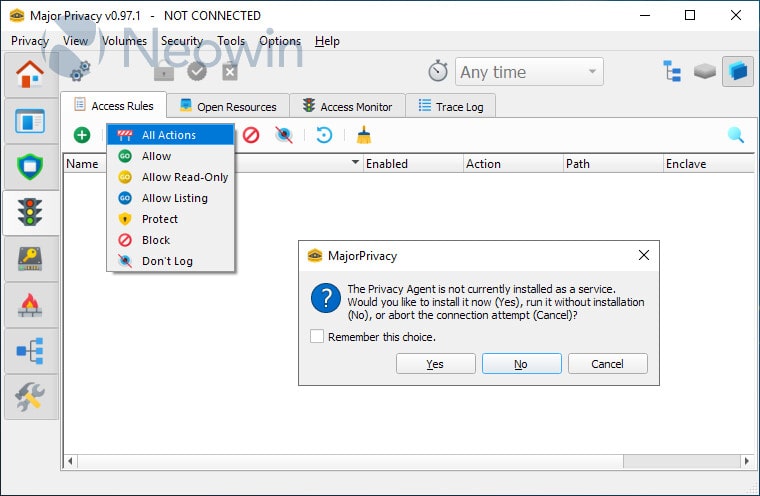
Task: Click the red block circle toolbar icon
Action: 251,135
